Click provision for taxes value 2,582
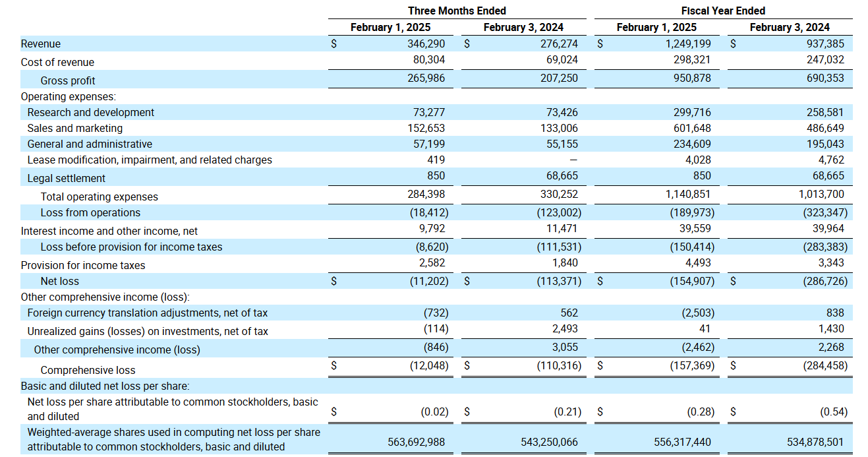The width and height of the screenshot is (868, 457). (432, 262)
